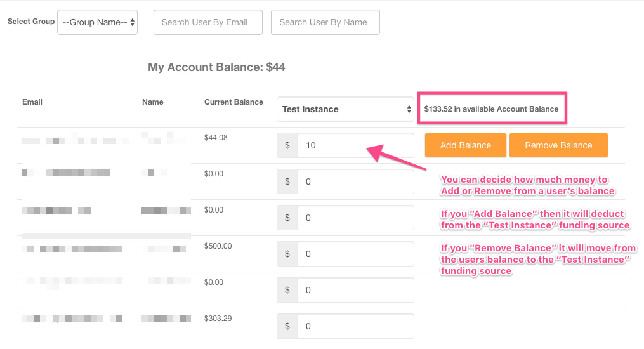Click the amount field containing 10
The width and height of the screenshot is (644, 349).
pos(356,145)
